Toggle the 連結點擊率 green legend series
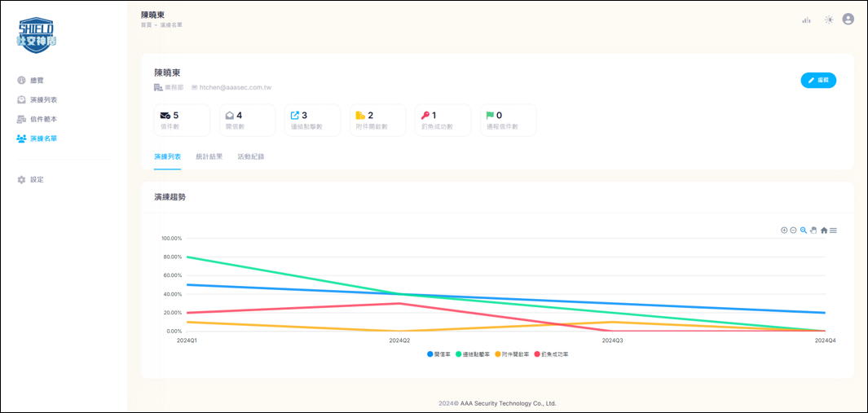This screenshot has height=413, width=868. [472, 354]
